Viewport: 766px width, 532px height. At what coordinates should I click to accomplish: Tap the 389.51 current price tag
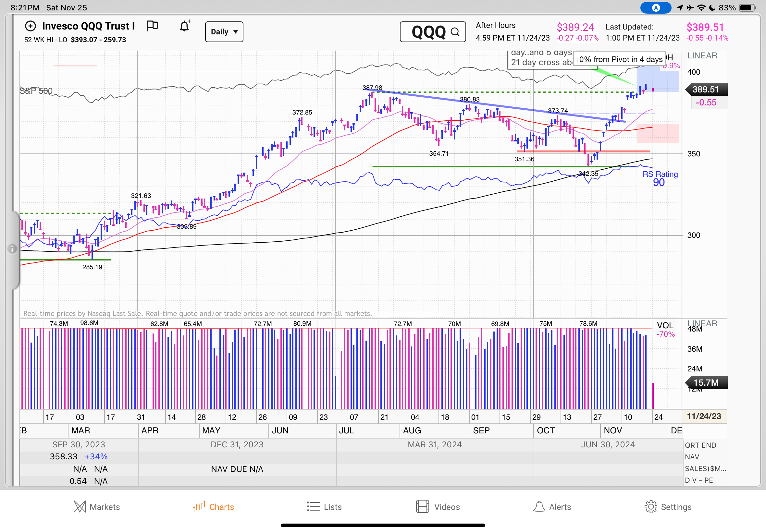(706, 89)
